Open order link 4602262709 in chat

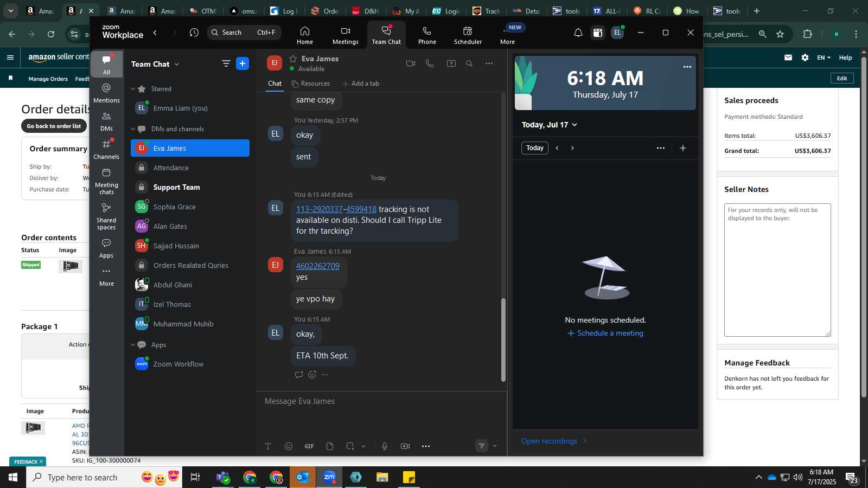tap(318, 266)
